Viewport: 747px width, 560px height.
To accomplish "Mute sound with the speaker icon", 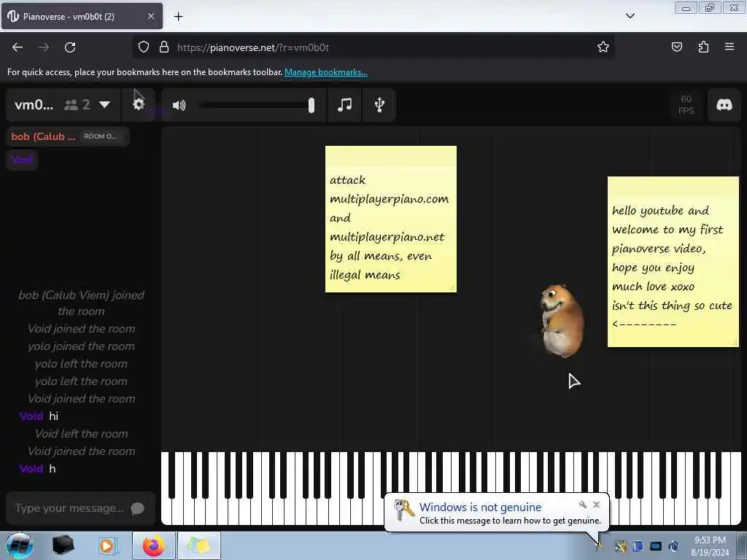I will coord(179,105).
